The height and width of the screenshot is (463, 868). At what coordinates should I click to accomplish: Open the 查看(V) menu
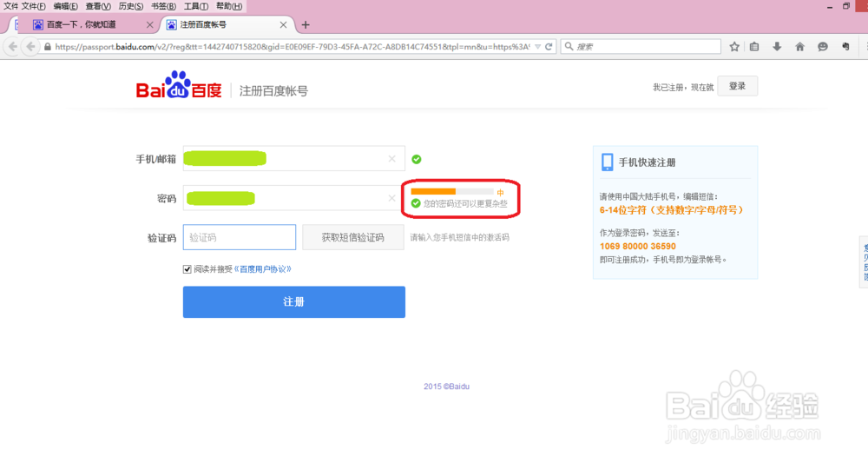tap(97, 6)
